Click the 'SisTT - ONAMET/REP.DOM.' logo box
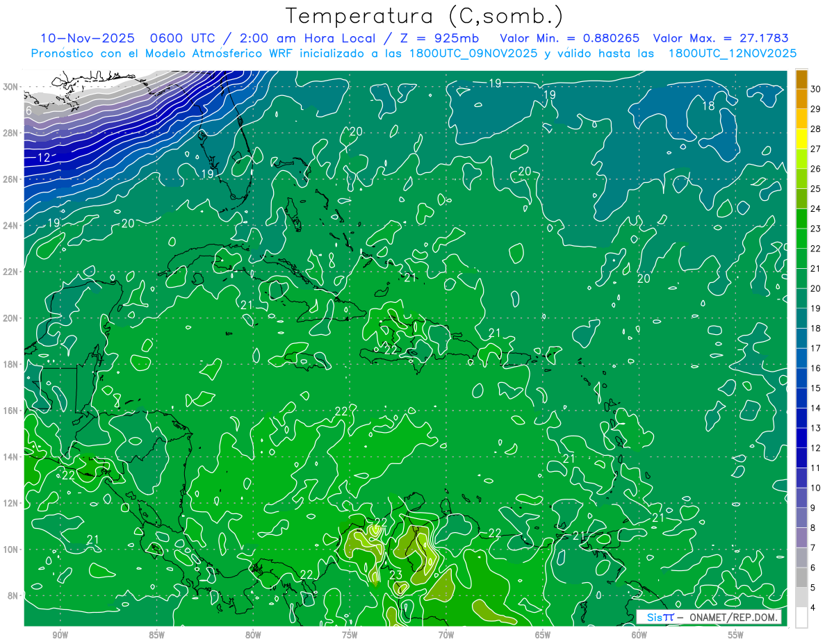 (x=709, y=617)
